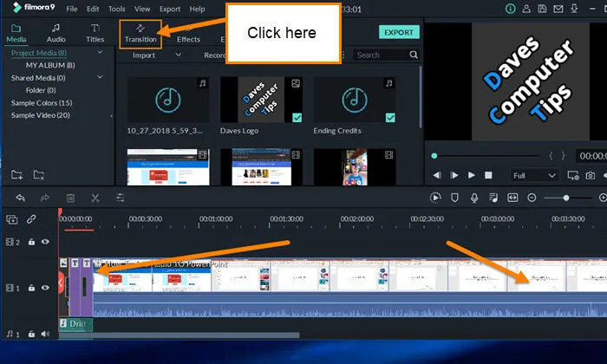Mute audio track 1 speaker

point(45,334)
